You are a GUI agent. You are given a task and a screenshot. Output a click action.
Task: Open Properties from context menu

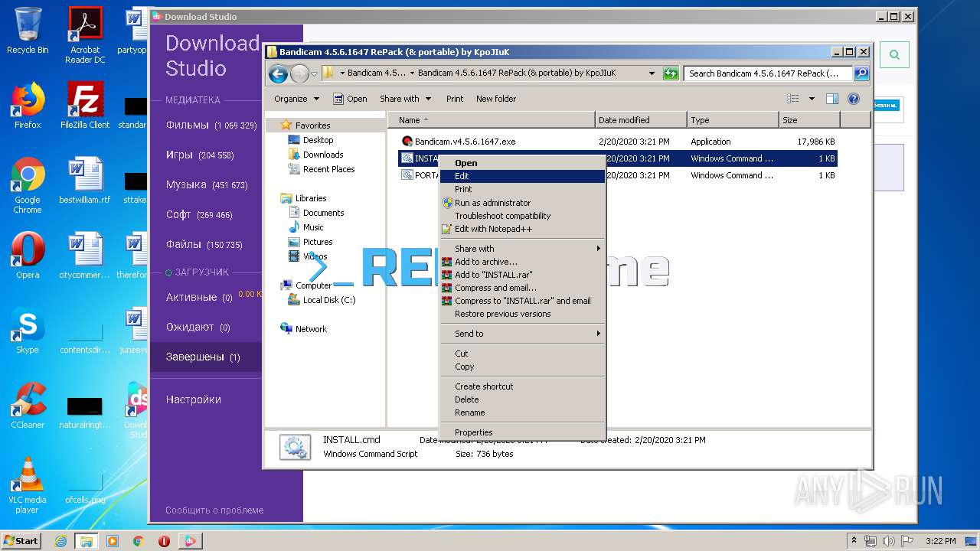(523, 432)
